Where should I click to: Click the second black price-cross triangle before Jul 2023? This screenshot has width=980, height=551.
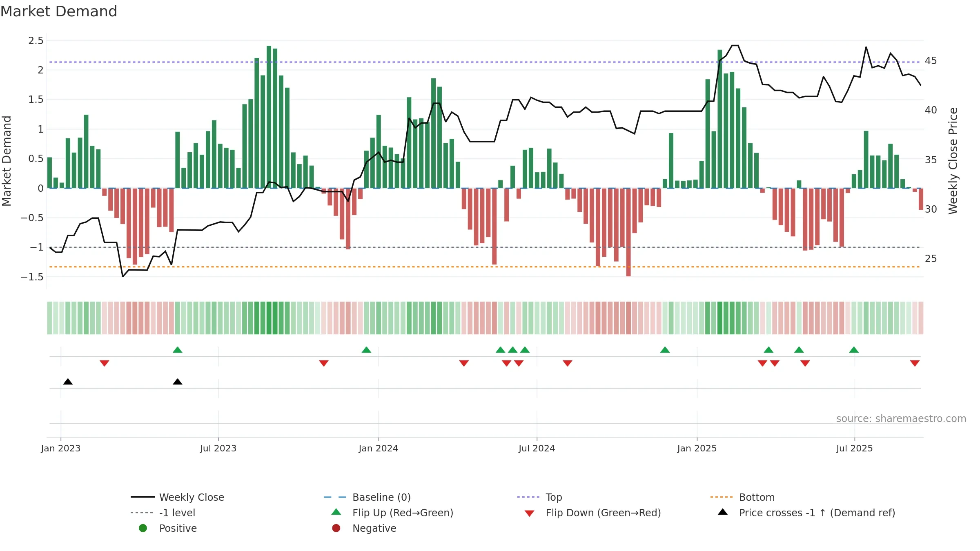pyautogui.click(x=178, y=382)
